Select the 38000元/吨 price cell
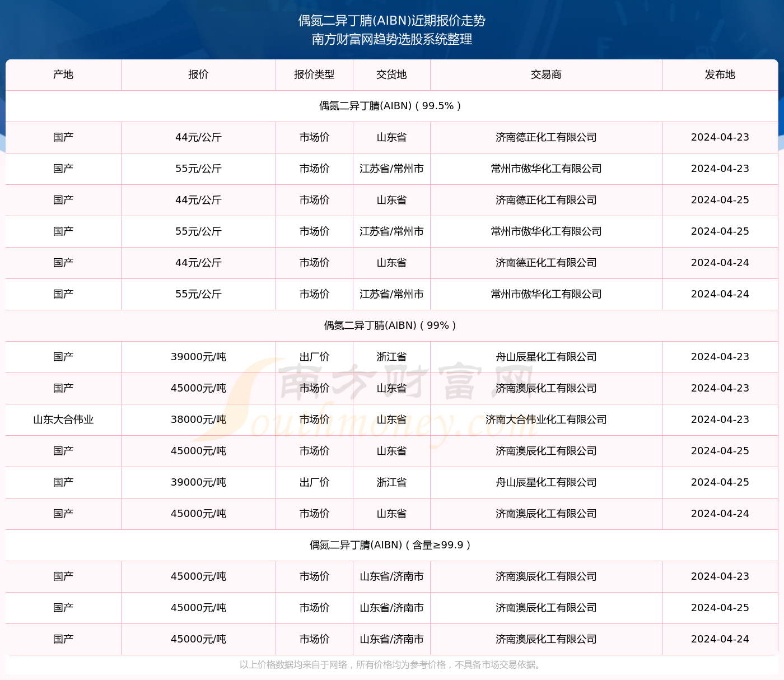 point(198,420)
